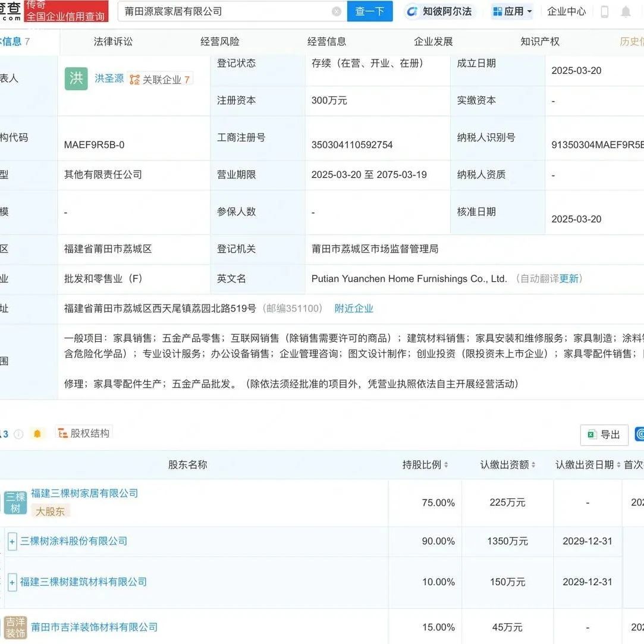Open 知彼阿尔法 AI assistant
644x644 pixels.
click(439, 11)
